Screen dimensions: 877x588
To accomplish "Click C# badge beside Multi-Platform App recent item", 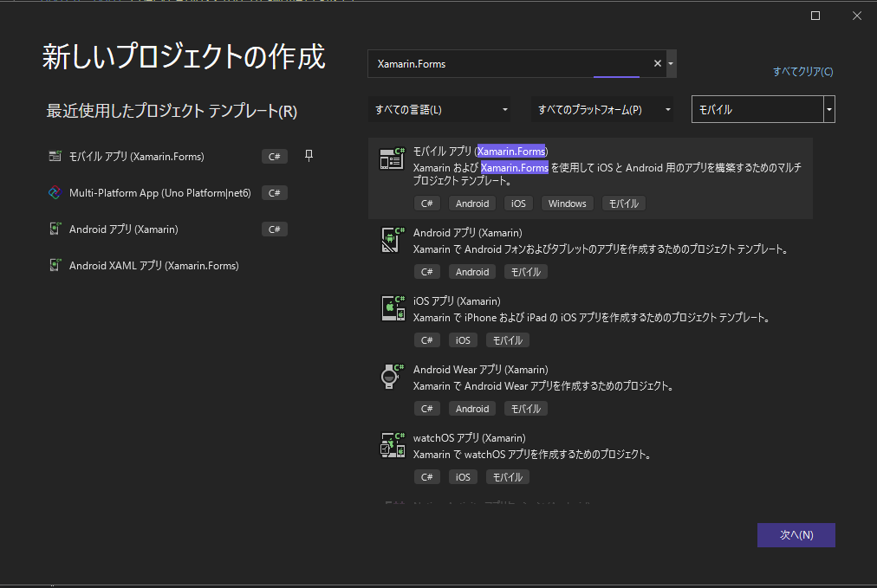I will 274,193.
